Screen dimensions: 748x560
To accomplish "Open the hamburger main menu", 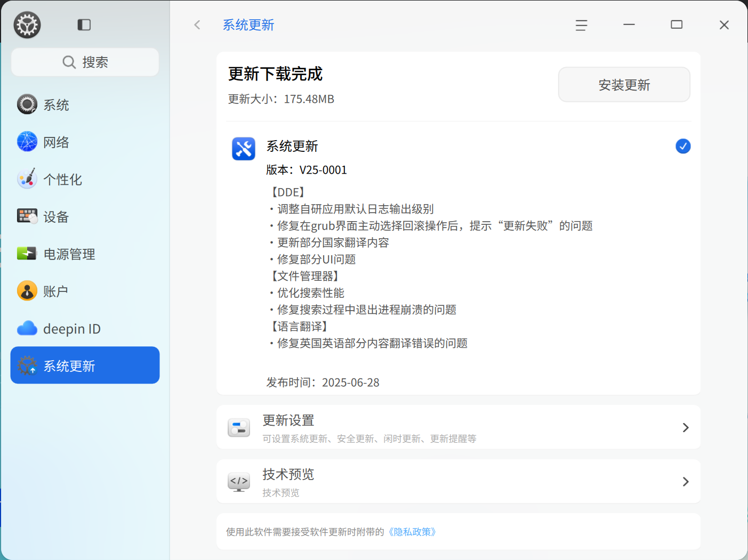I will pos(582,25).
